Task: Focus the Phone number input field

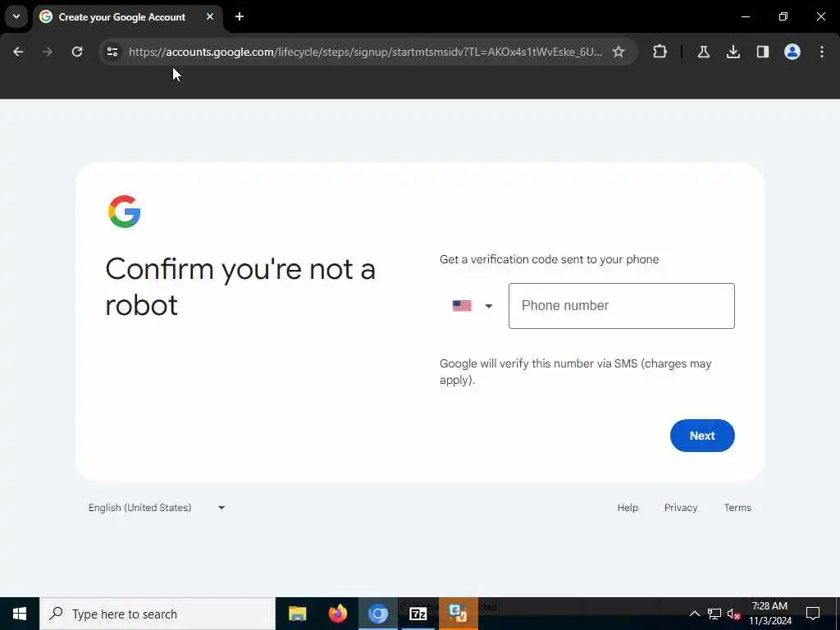Action: [x=622, y=306]
